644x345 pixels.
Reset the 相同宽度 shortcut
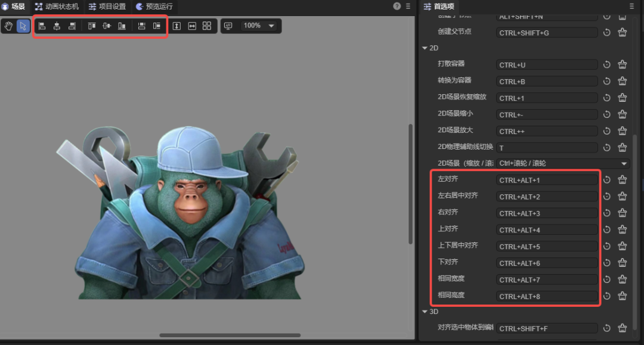606,279
